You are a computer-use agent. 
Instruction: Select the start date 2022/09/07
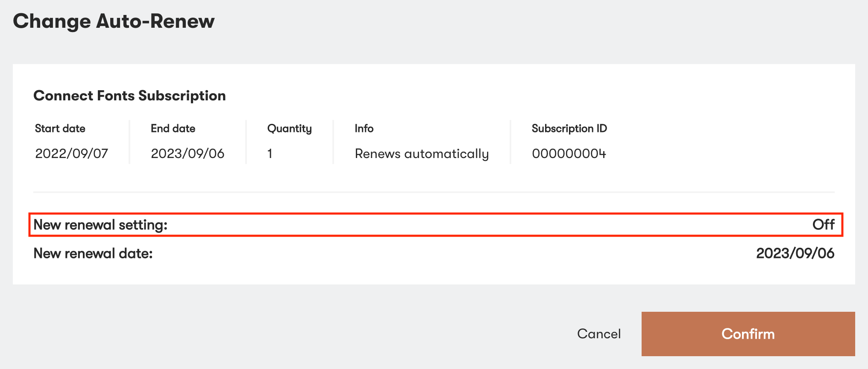(72, 154)
